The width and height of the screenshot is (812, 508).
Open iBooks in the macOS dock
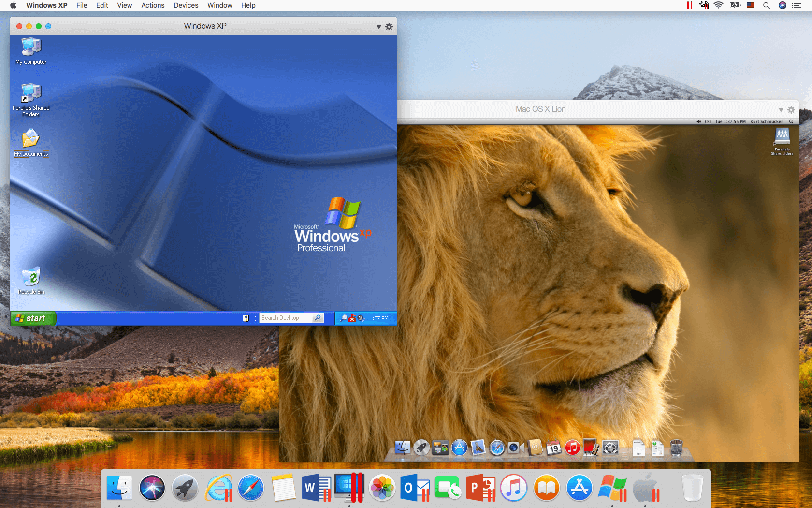(547, 488)
